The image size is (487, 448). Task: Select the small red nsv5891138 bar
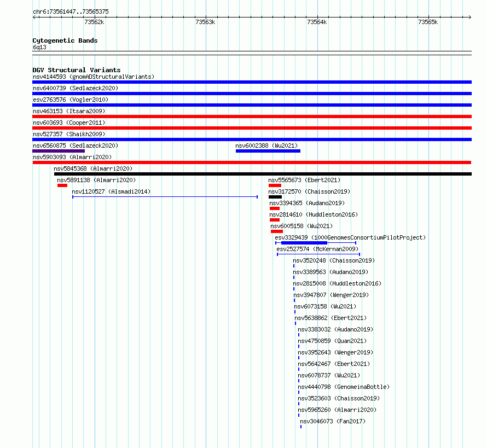point(62,185)
